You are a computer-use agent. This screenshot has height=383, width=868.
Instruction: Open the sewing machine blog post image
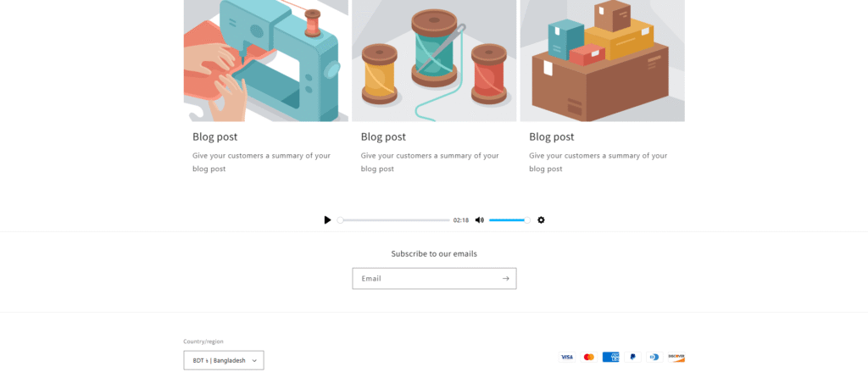pos(266,61)
